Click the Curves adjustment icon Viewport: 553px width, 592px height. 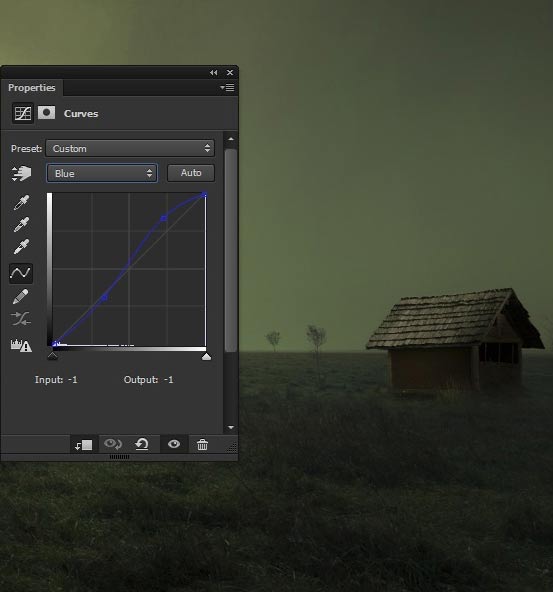23,113
